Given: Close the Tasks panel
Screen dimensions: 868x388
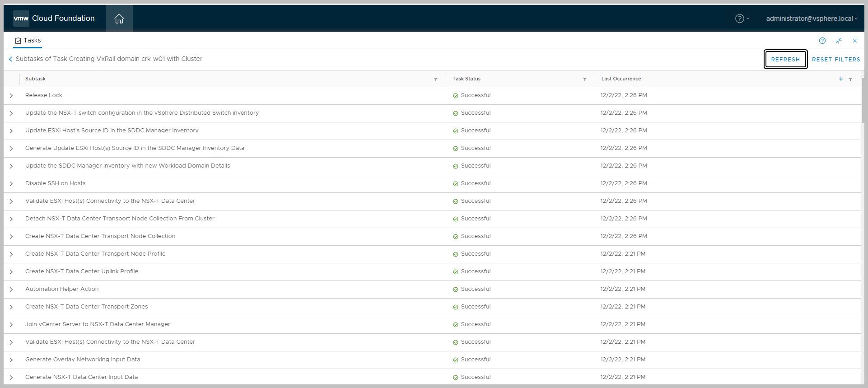Looking at the screenshot, I should 854,41.
